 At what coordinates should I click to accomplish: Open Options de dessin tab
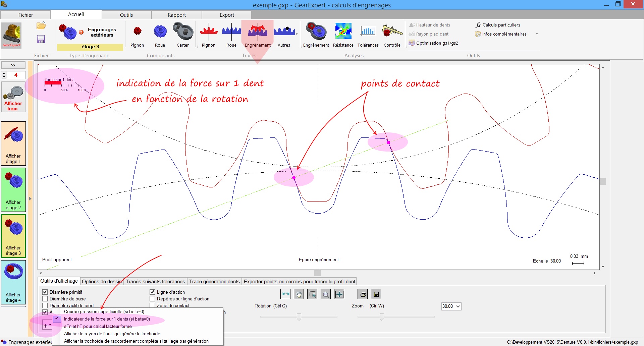(102, 282)
